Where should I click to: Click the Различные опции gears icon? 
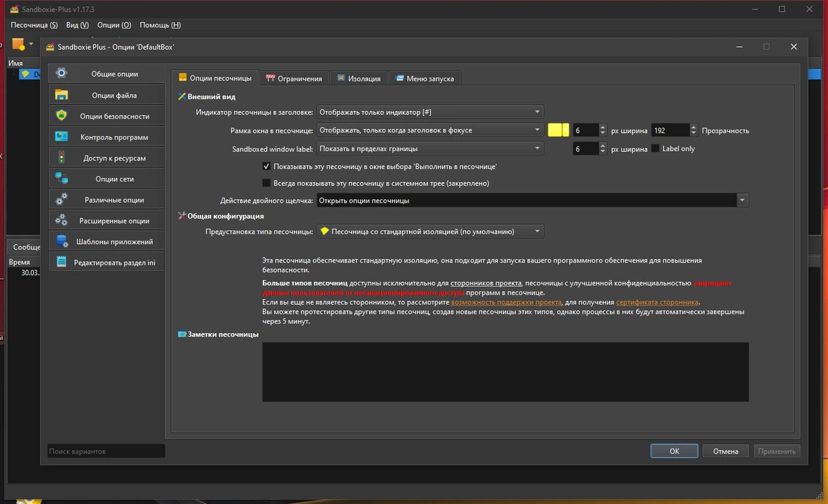pyautogui.click(x=61, y=199)
